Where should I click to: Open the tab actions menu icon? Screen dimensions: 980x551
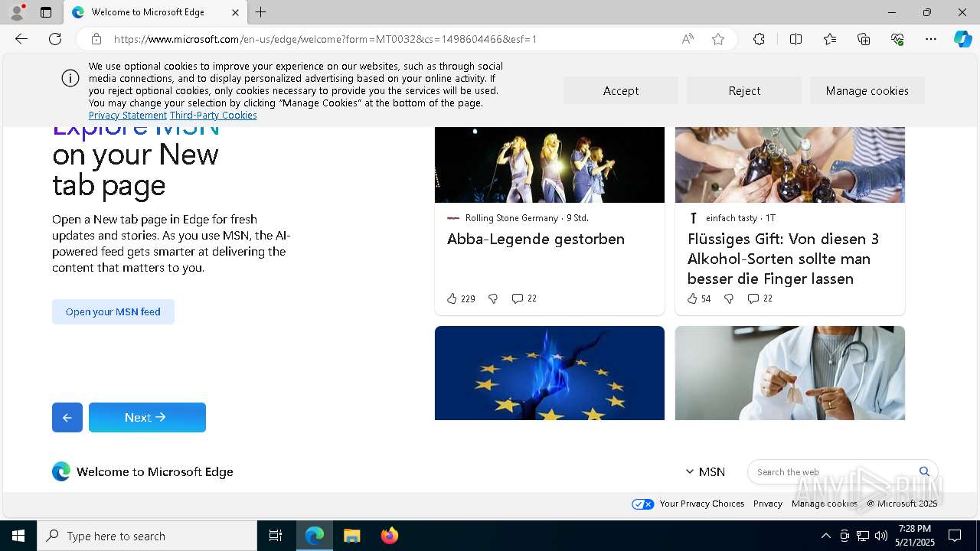click(x=46, y=12)
